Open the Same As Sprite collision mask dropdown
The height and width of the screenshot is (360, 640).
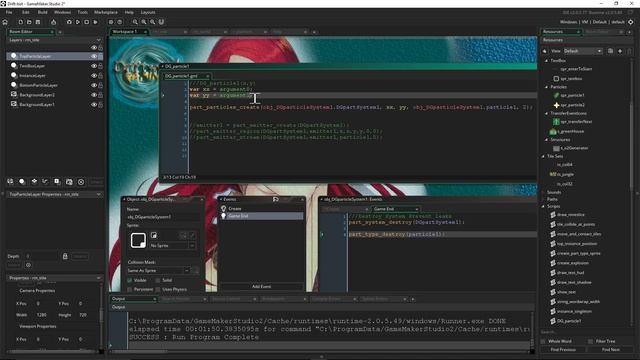pos(158,271)
